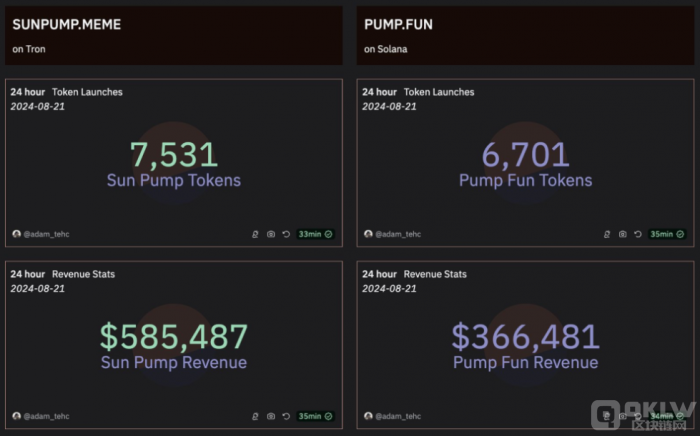The image size is (700, 436).
Task: Click the $366,481 Pump Fun Revenue counter
Action: point(525,336)
